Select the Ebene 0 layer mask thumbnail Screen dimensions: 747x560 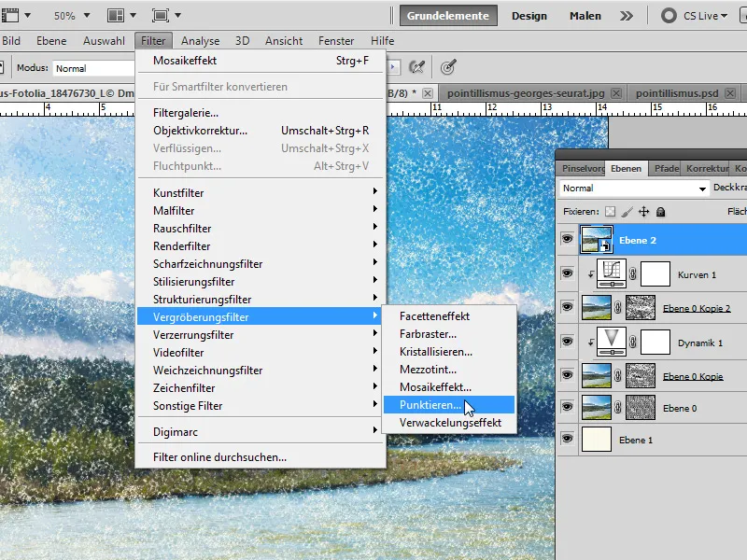(641, 407)
